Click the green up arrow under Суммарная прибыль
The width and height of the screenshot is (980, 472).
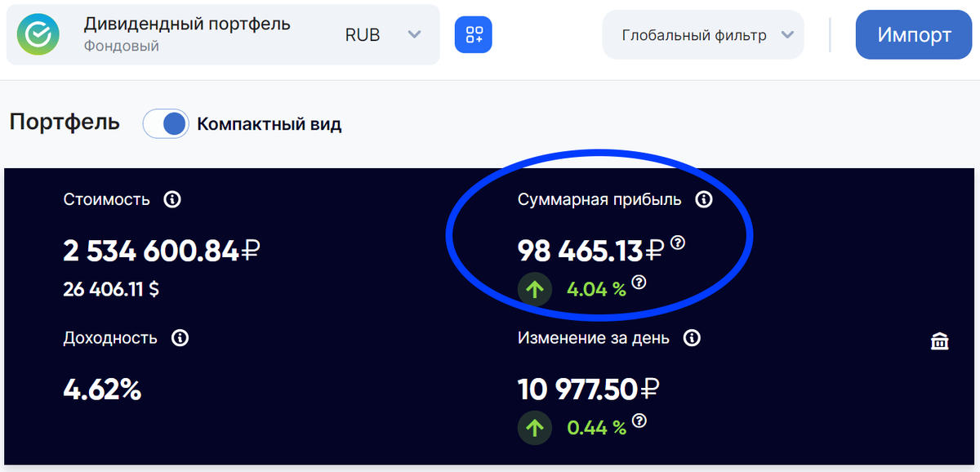coord(535,288)
